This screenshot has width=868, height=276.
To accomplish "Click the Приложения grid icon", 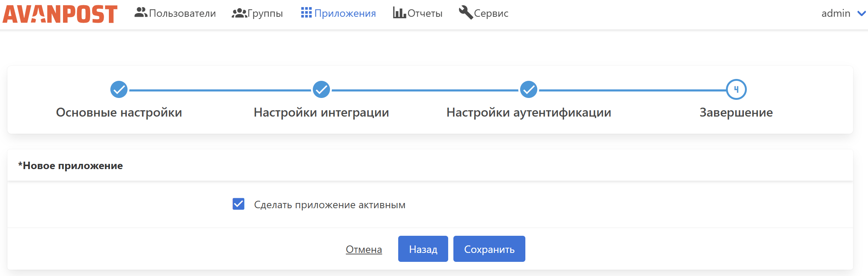I will [x=306, y=13].
